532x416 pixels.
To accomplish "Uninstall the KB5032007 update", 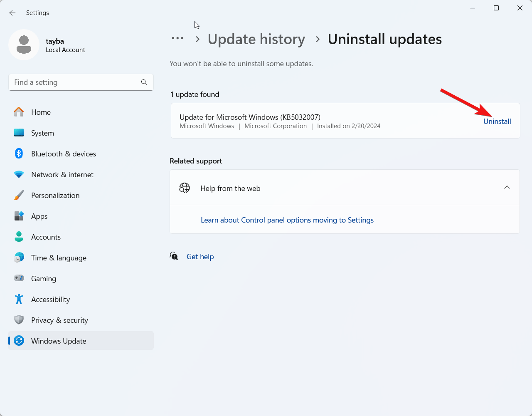I will (497, 121).
